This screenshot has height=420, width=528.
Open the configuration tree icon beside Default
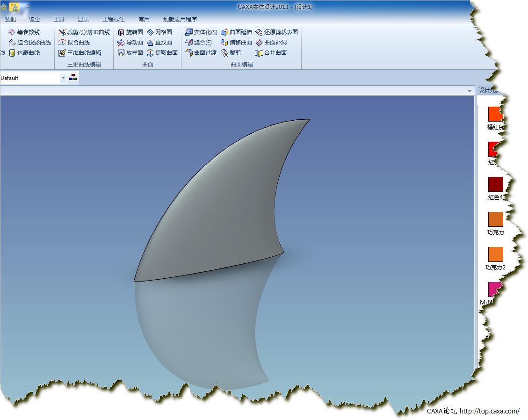(73, 78)
